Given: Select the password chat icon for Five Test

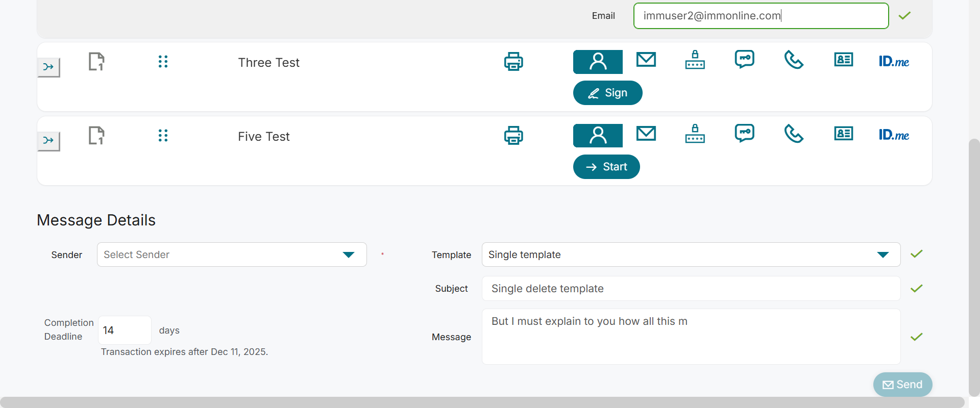Looking at the screenshot, I should [x=745, y=134].
